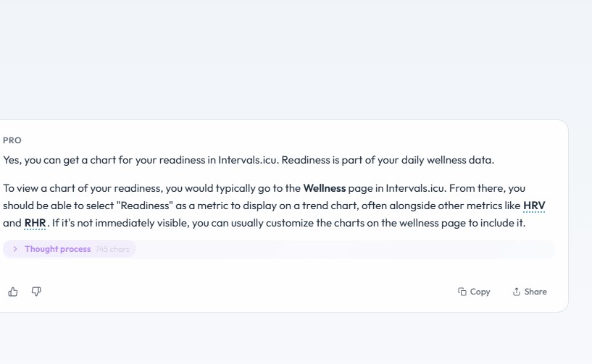Like the response with thumbs up

[x=13, y=292]
